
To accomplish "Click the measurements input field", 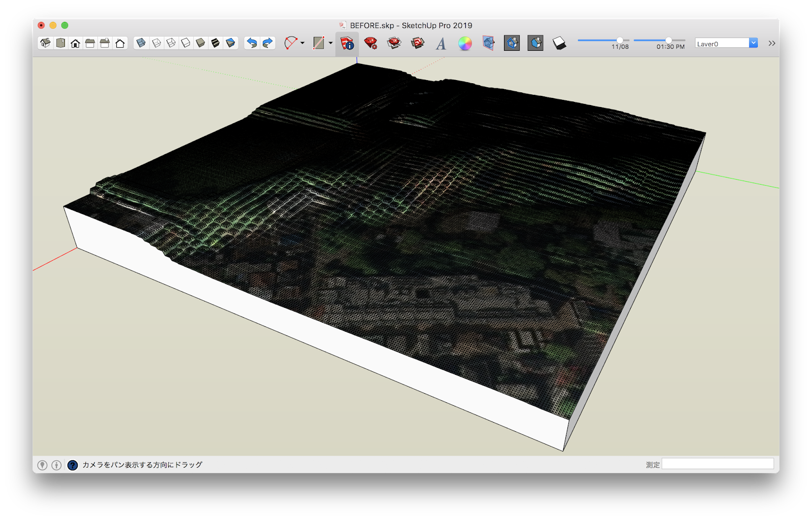I will point(717,464).
